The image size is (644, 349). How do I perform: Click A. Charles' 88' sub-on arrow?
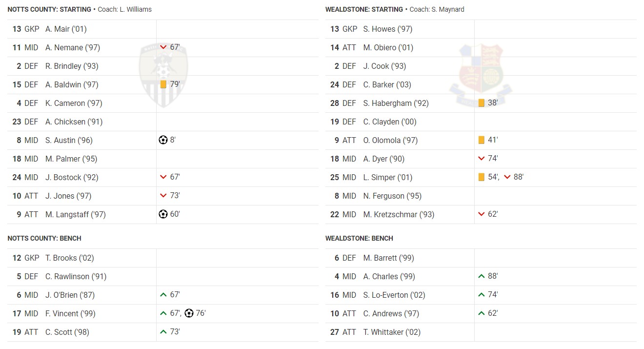[x=482, y=276]
